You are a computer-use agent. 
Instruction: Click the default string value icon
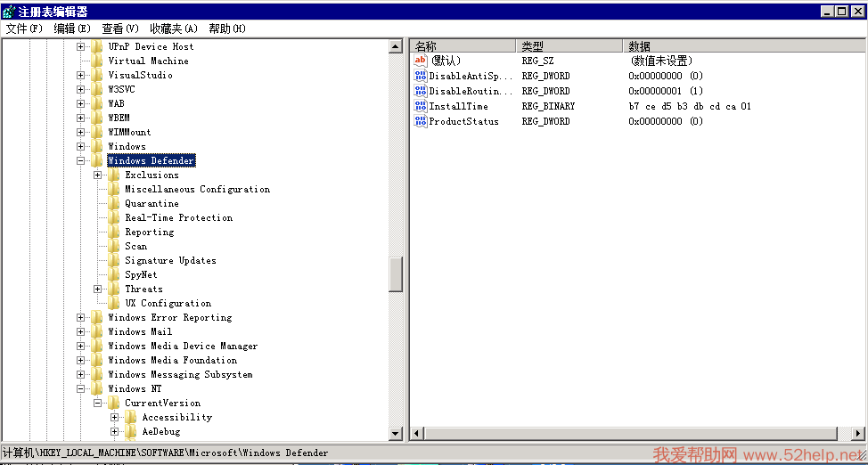tap(421, 61)
